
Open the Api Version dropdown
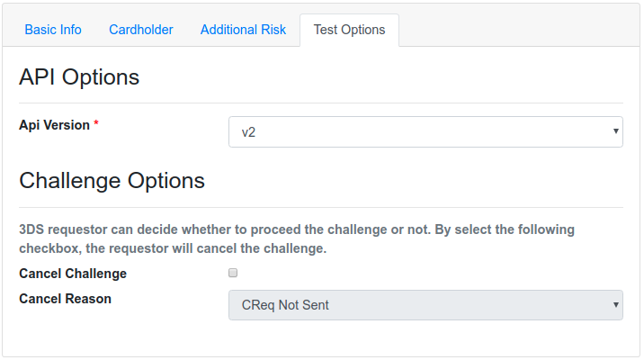pos(425,131)
